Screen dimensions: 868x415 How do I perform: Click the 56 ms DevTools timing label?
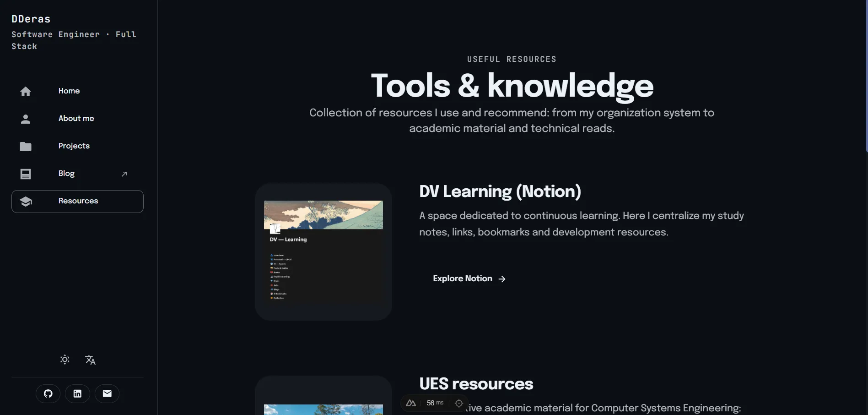click(435, 403)
